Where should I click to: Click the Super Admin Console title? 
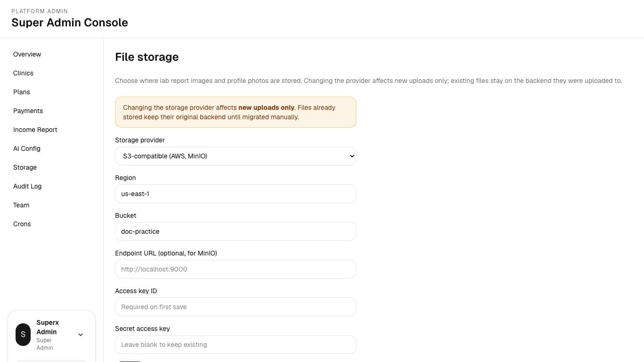click(70, 23)
